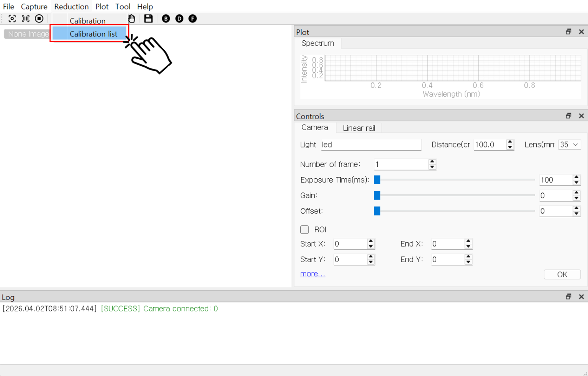Click the Start X field

click(x=350, y=244)
